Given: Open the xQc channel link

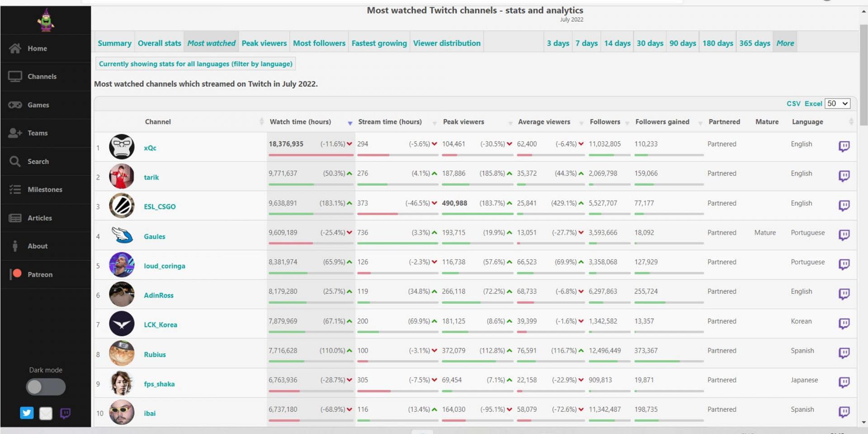Looking at the screenshot, I should 150,148.
